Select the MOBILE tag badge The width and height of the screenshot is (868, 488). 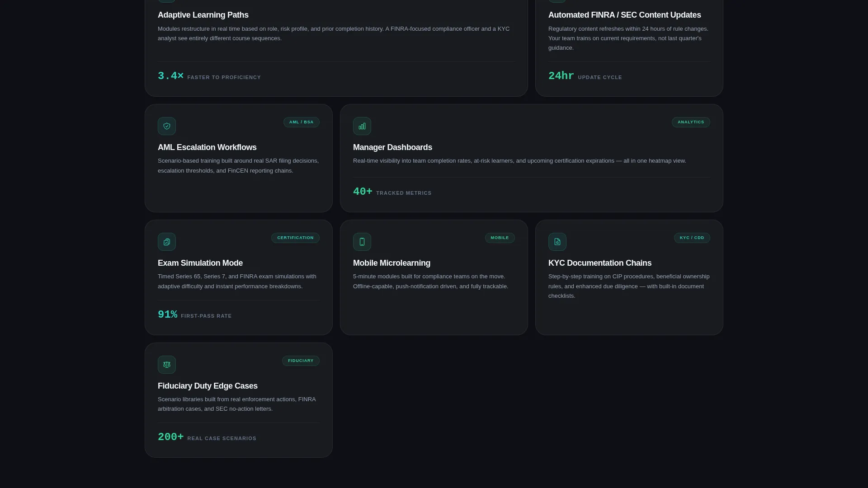pyautogui.click(x=500, y=238)
